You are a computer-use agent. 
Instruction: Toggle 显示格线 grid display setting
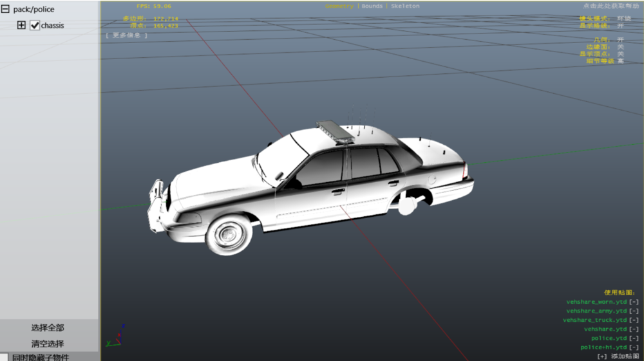620,26
